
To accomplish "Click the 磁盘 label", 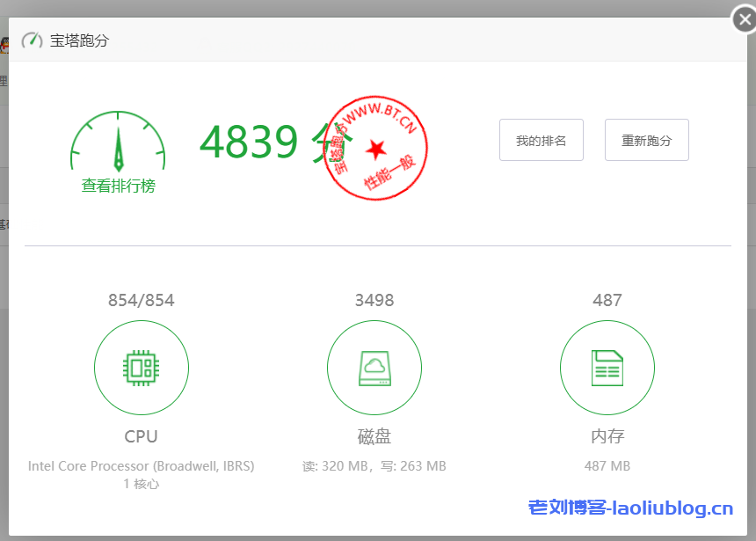I will point(374,436).
